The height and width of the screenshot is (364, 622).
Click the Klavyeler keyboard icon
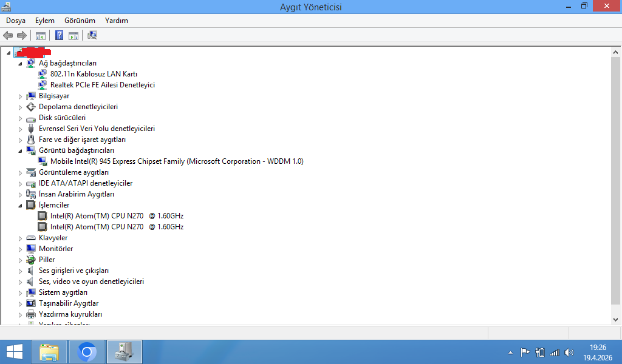coord(31,238)
